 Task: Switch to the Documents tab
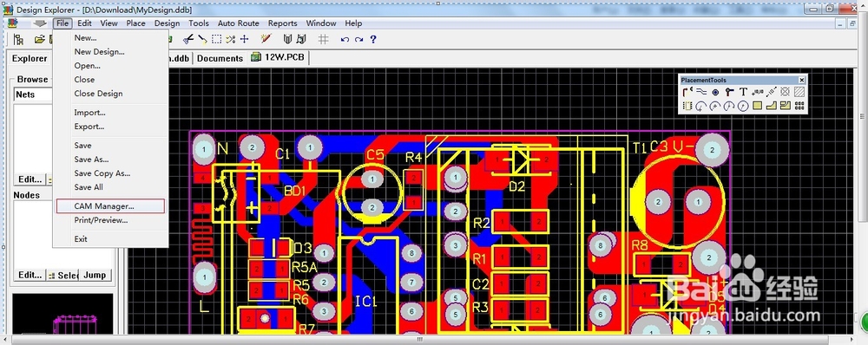(x=220, y=58)
